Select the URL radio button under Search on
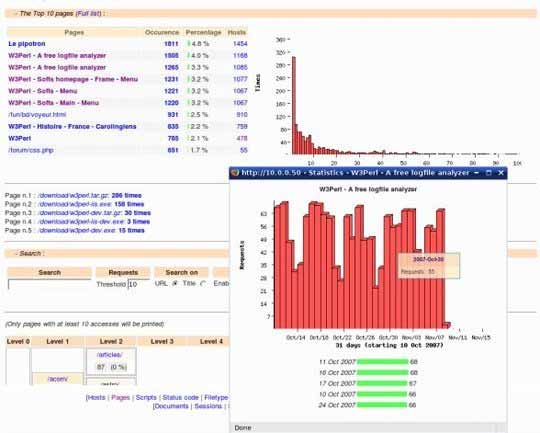The image size is (540, 433). [x=175, y=283]
